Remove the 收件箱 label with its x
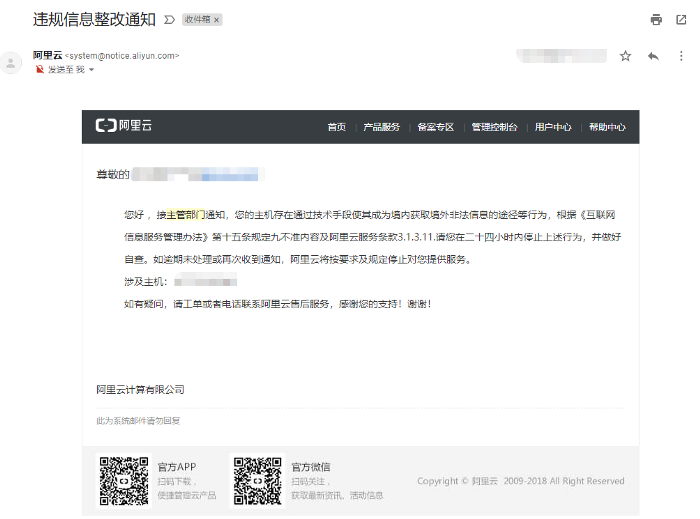700x519 pixels. [x=217, y=20]
